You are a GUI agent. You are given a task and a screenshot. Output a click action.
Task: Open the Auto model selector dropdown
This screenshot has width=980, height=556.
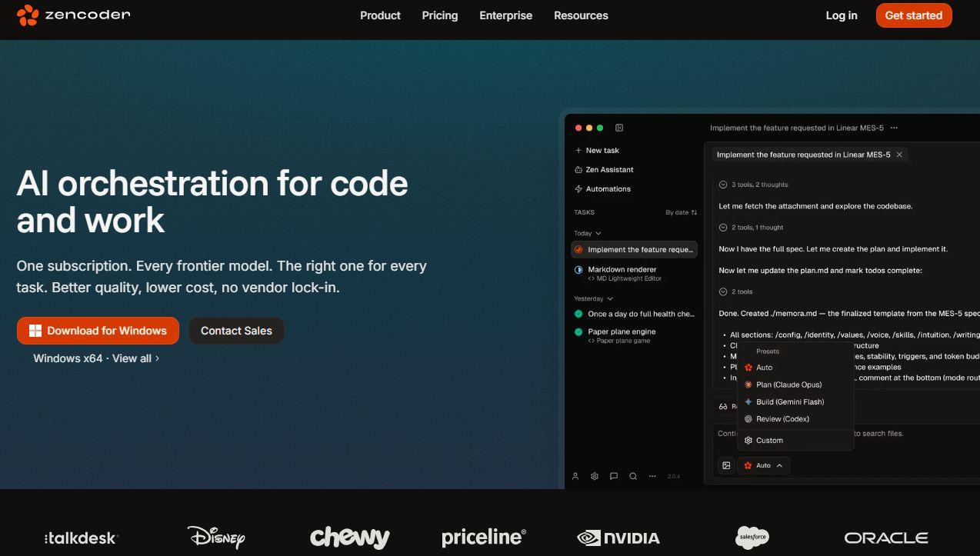click(764, 465)
